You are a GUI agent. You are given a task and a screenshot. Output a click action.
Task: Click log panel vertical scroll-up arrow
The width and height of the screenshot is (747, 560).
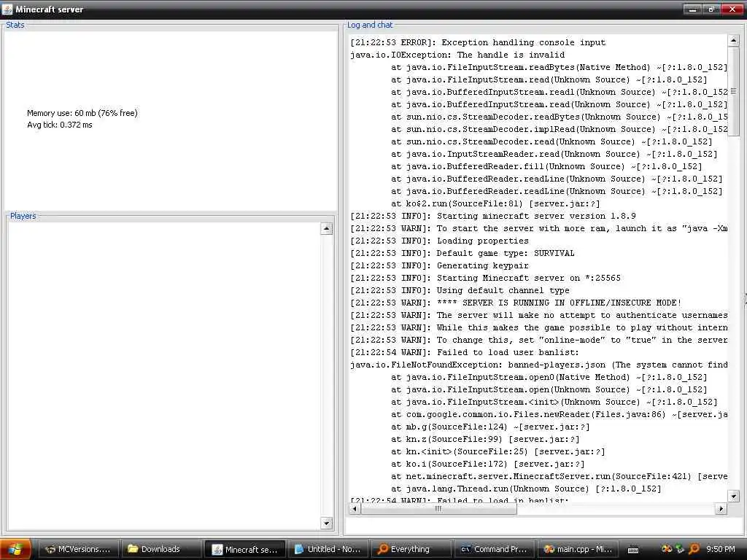734,41
